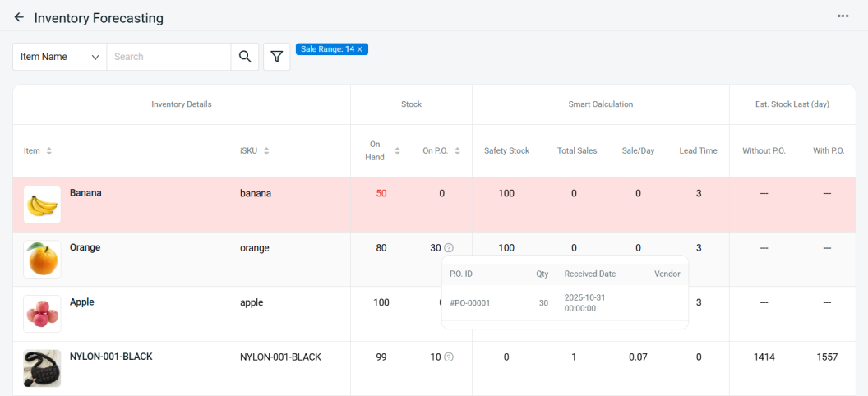Click the Orange On P.O. info icon
This screenshot has width=868, height=396.
click(x=449, y=248)
